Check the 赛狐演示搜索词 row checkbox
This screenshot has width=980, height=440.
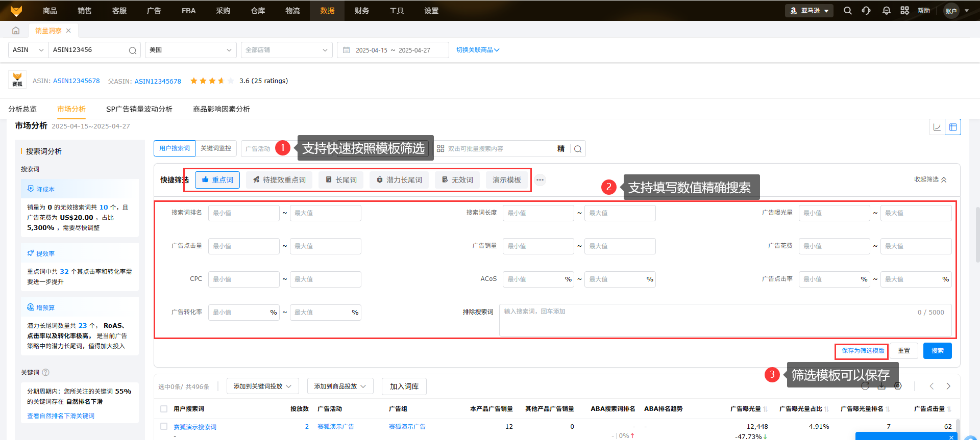(164, 426)
